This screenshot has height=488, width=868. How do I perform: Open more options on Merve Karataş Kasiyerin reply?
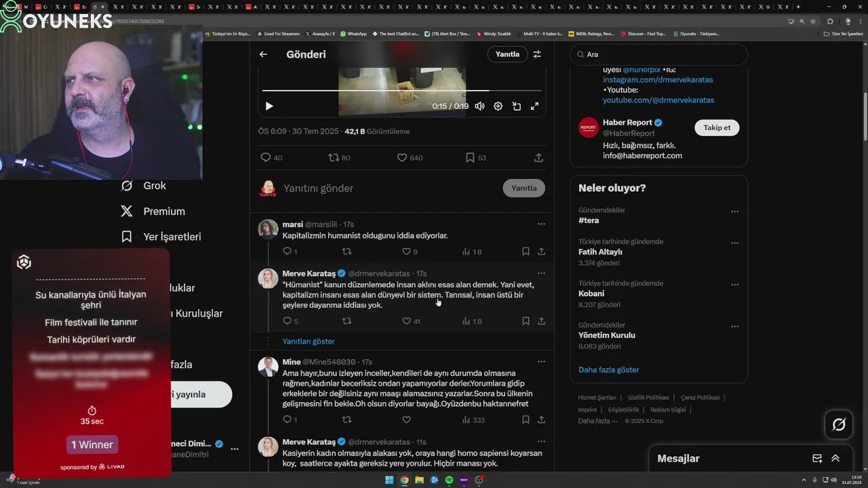(541, 442)
